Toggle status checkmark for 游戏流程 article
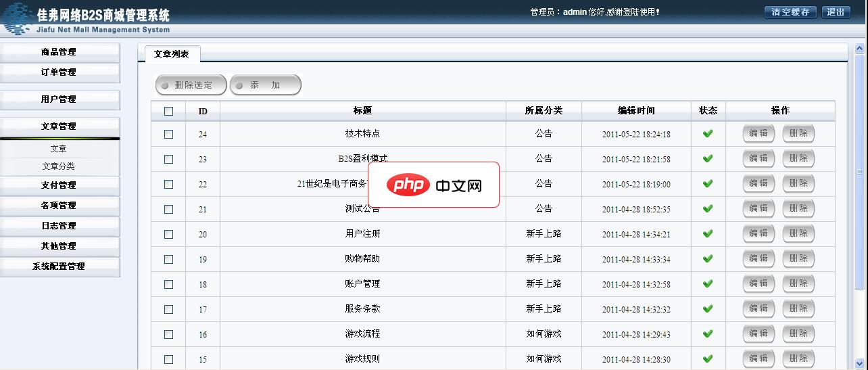Screen dimensions: 868x370 tap(708, 333)
